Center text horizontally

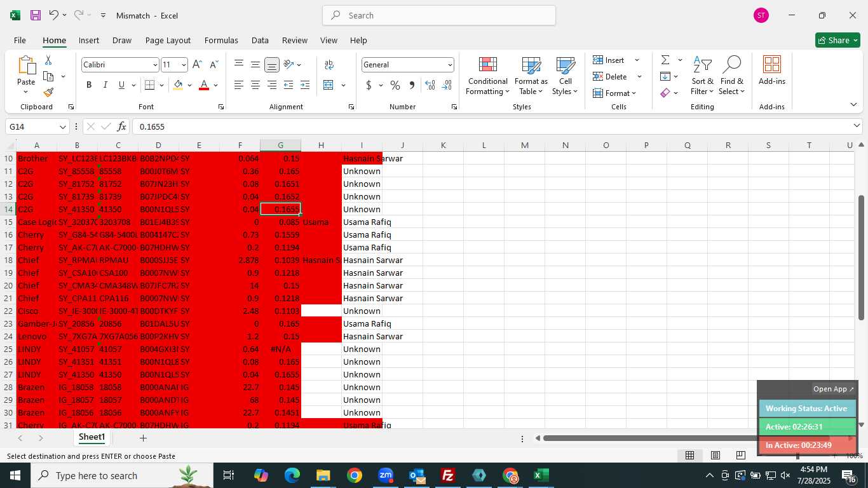coord(255,85)
